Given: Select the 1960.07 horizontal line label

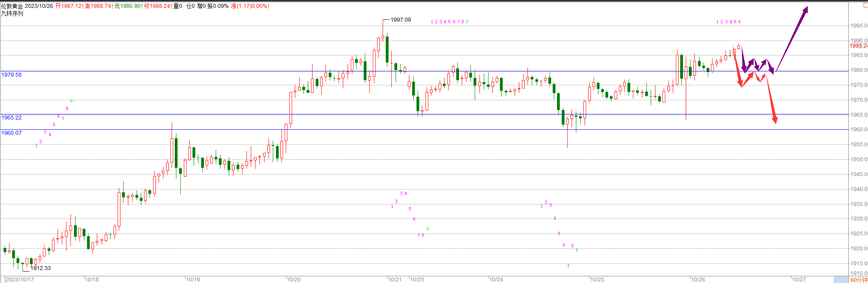Looking at the screenshot, I should tap(11, 133).
